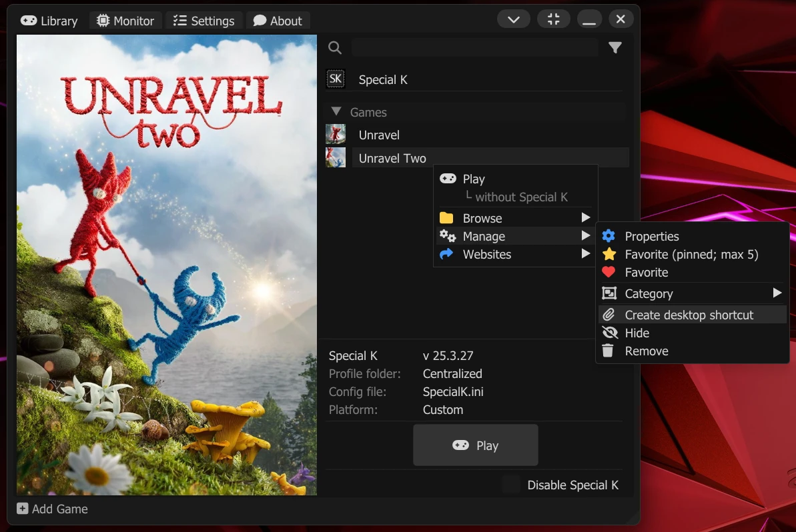
Task: Click the blue Websites share arrow icon
Action: [x=447, y=254]
